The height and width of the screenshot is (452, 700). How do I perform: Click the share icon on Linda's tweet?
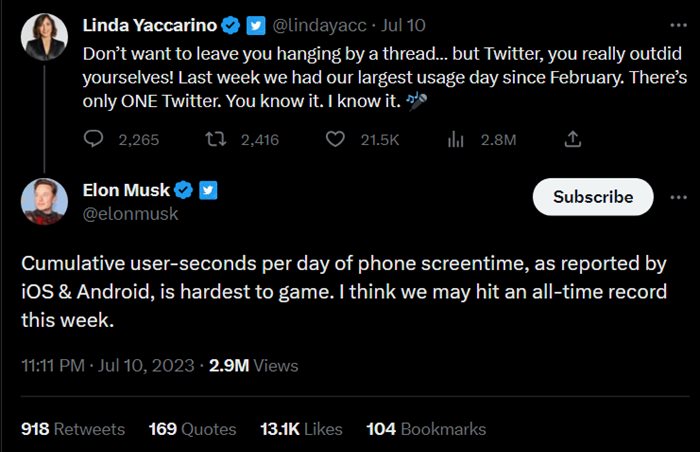point(572,140)
